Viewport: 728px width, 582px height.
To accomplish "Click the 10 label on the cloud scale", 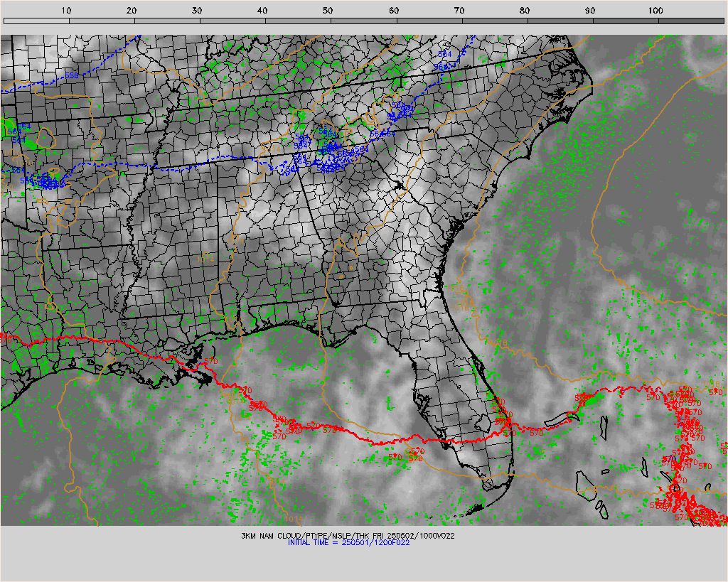I will point(66,10).
